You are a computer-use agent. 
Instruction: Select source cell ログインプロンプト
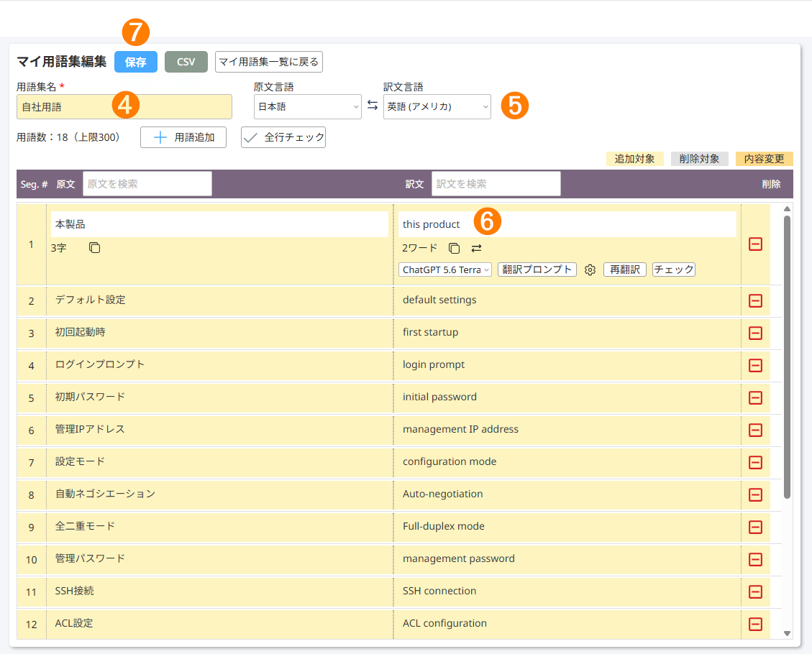click(219, 365)
